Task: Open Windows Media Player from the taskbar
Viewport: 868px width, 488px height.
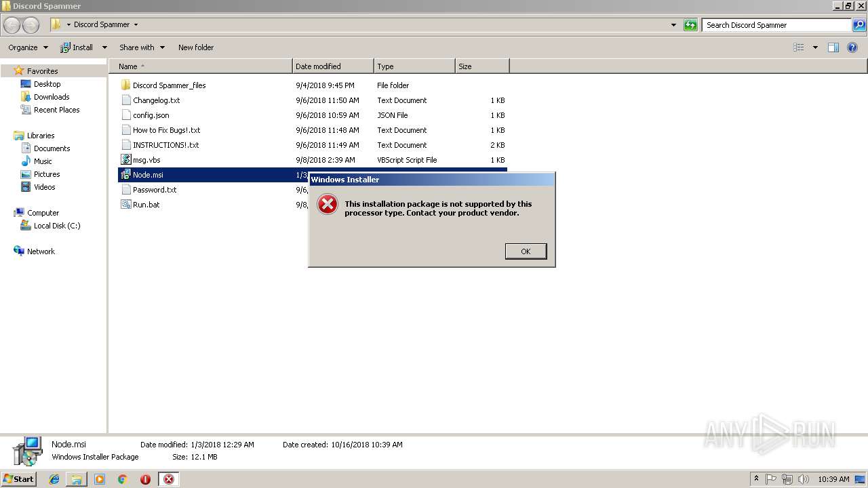Action: pyautogui.click(x=100, y=479)
